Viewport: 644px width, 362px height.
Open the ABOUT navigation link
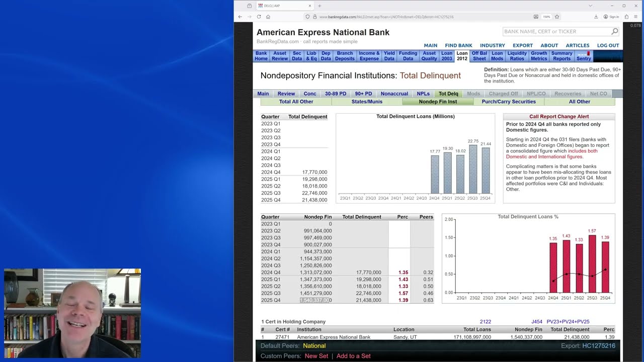[x=549, y=45]
